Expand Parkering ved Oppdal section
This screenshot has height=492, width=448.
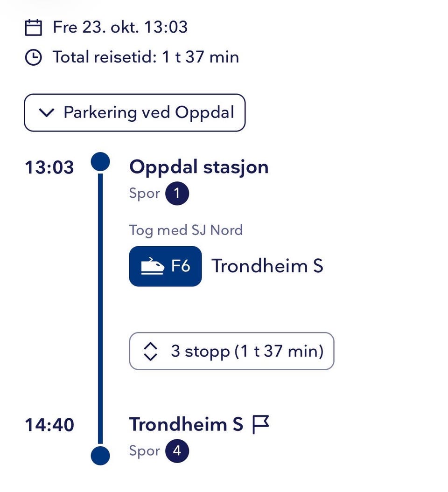135,113
